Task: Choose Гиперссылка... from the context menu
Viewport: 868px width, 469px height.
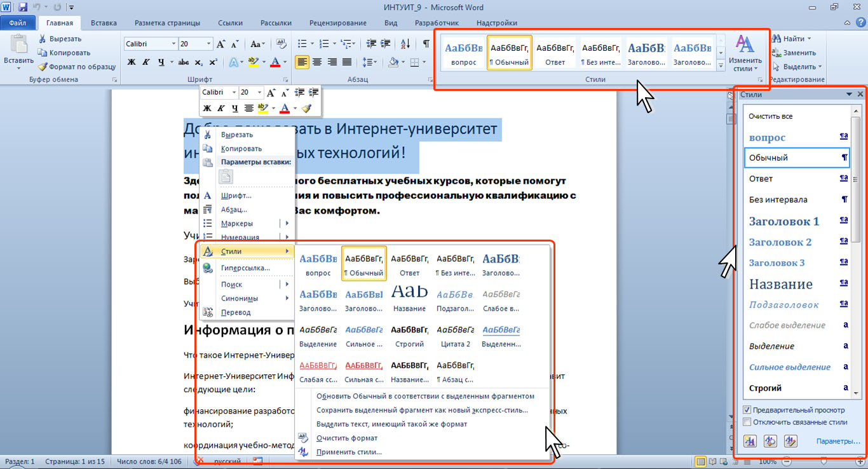Action: [x=245, y=268]
